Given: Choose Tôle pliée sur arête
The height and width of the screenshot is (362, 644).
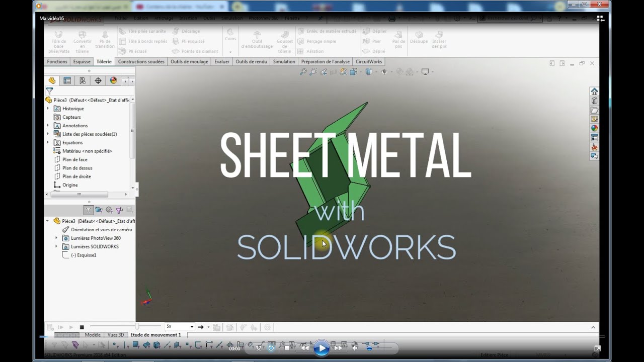Looking at the screenshot, I should (142, 31).
